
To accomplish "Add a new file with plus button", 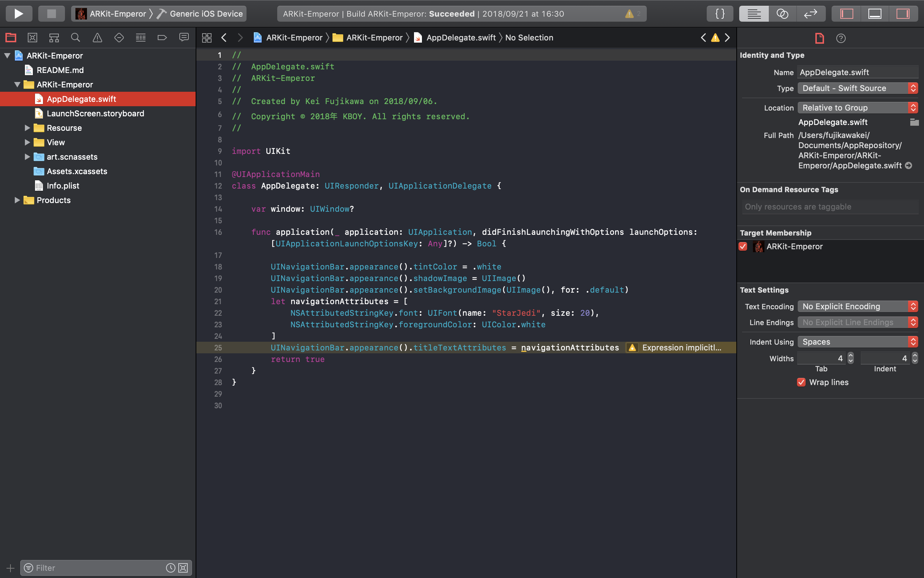I will [10, 568].
